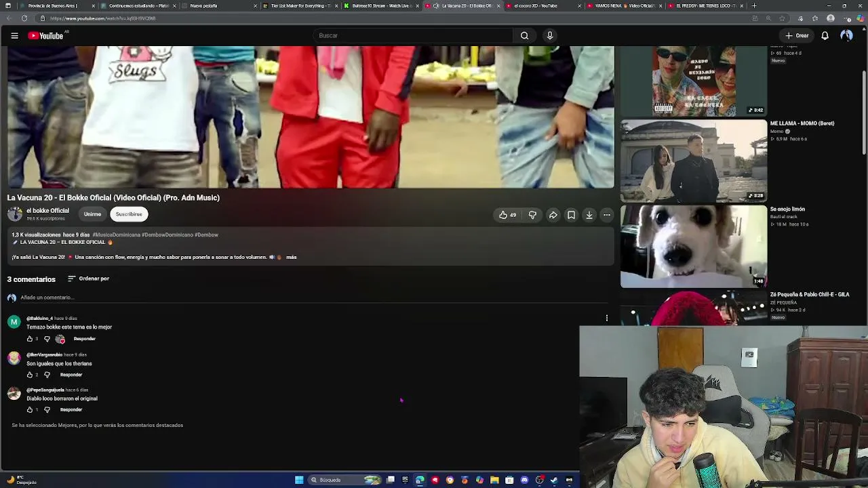Reply to @PepeSanguijuela with Responder
Image resolution: width=868 pixels, height=488 pixels.
click(x=71, y=410)
